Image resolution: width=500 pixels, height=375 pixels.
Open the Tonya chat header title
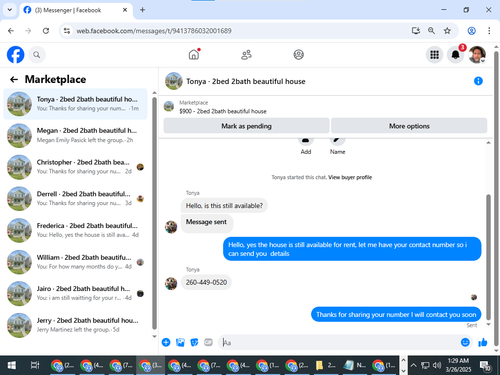(x=246, y=81)
